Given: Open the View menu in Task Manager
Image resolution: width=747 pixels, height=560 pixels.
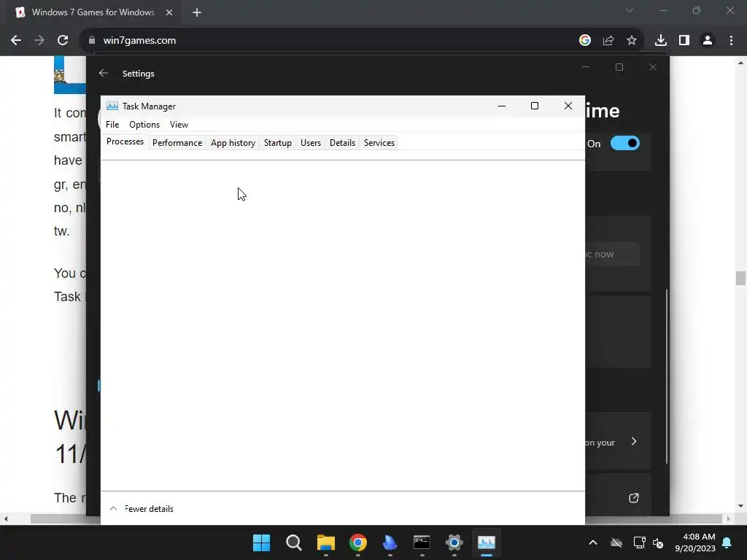Looking at the screenshot, I should point(179,124).
